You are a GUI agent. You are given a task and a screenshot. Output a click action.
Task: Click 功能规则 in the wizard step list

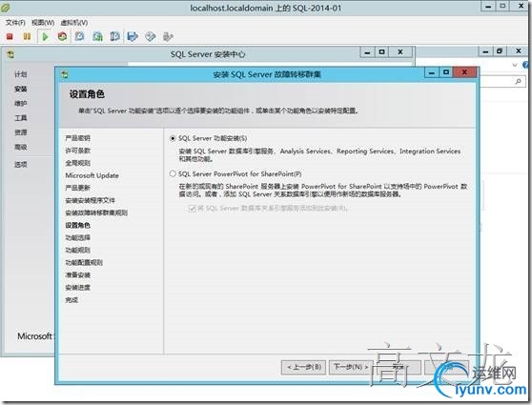tap(77, 251)
